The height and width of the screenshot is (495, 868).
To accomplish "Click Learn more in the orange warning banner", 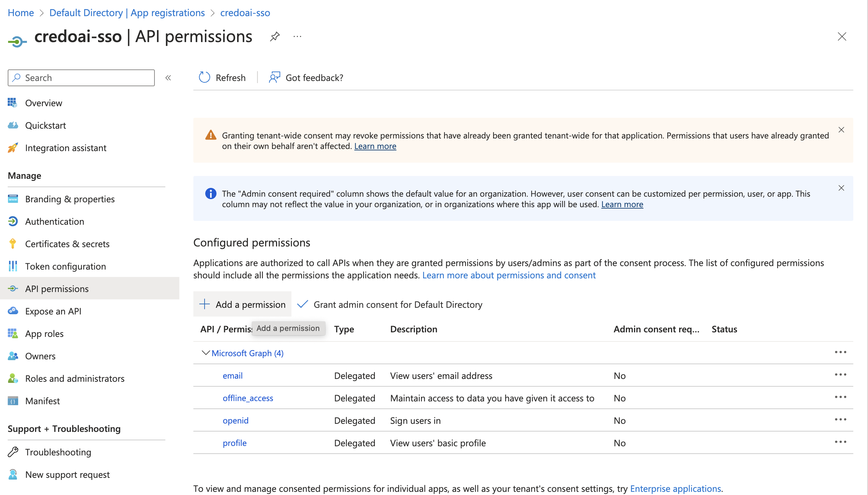I will click(375, 146).
